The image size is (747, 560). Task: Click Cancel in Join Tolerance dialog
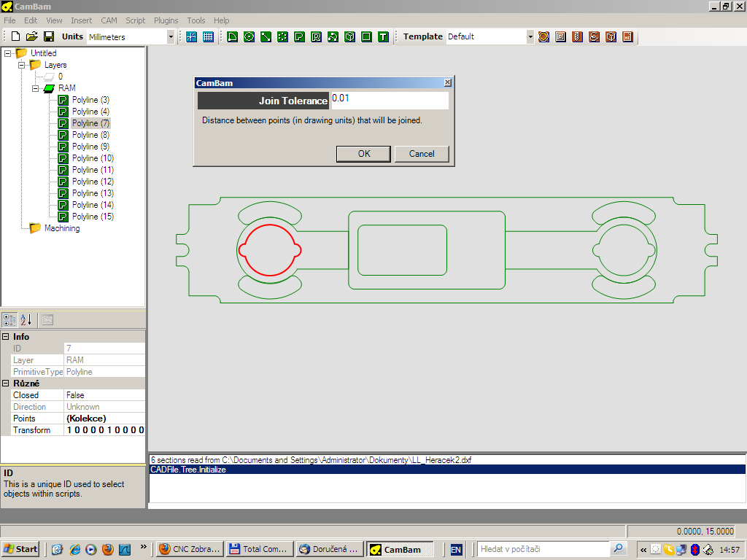(x=422, y=154)
